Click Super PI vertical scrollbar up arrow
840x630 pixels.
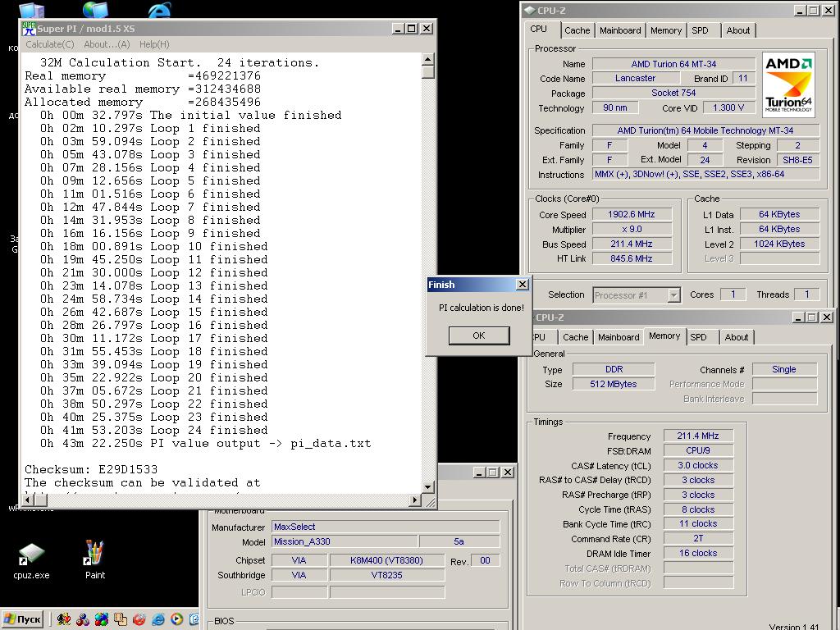[427, 59]
